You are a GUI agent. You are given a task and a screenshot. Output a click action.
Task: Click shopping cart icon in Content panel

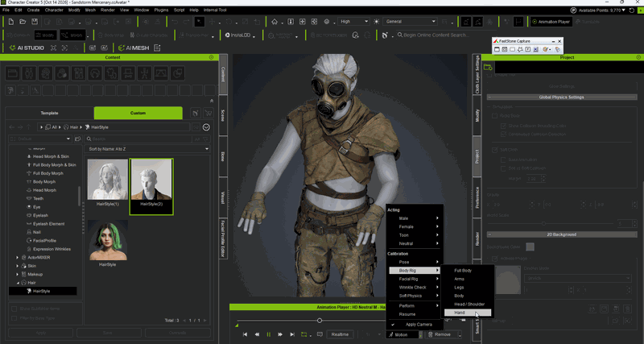pyautogui.click(x=208, y=113)
